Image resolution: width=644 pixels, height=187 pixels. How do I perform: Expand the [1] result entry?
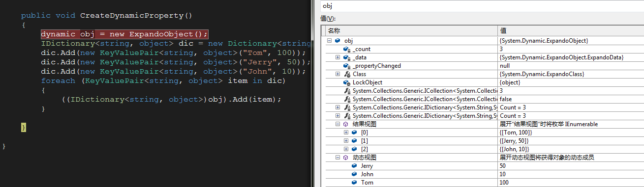point(346,141)
